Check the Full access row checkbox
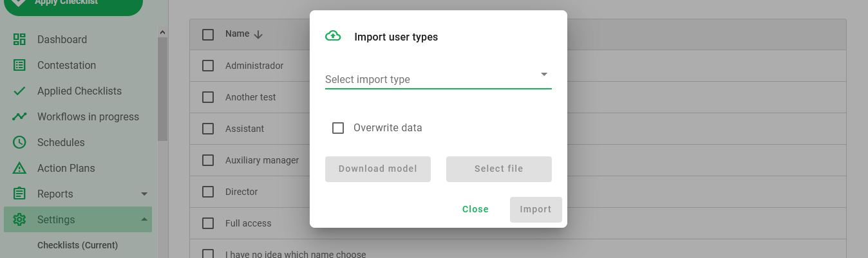Image resolution: width=868 pixels, height=258 pixels. 208,223
